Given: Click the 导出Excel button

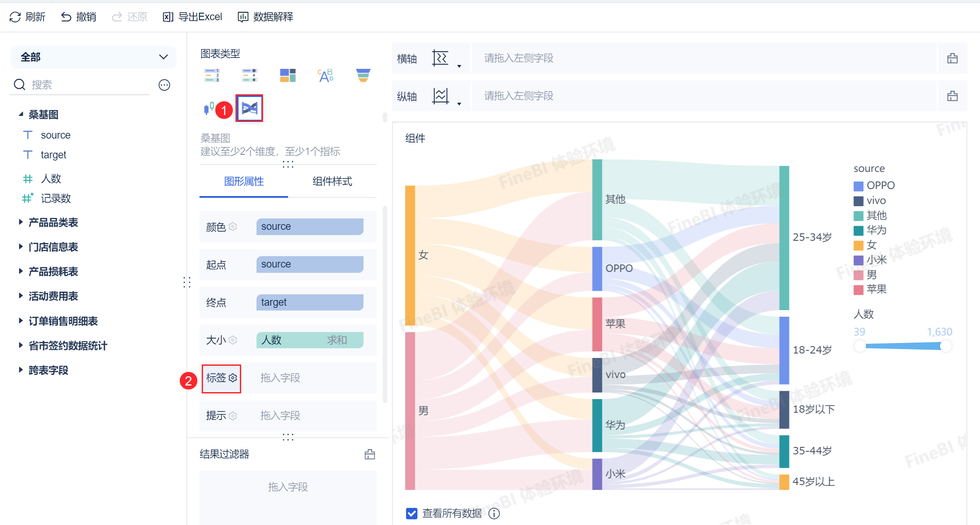Looking at the screenshot, I should point(192,17).
